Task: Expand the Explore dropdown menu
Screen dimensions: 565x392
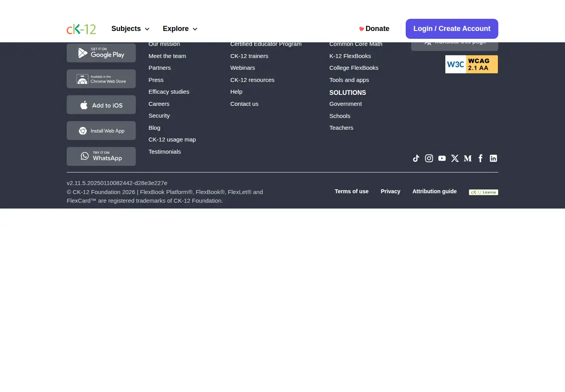Action: pyautogui.click(x=180, y=29)
